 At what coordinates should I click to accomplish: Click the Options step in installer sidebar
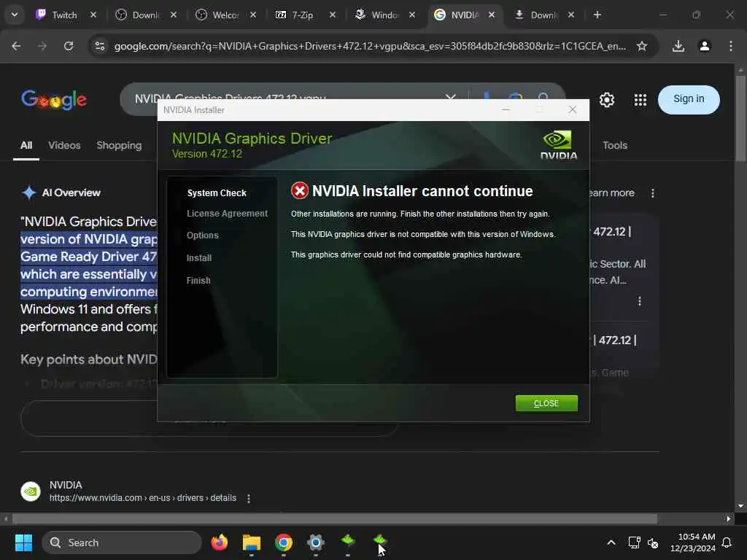(203, 236)
